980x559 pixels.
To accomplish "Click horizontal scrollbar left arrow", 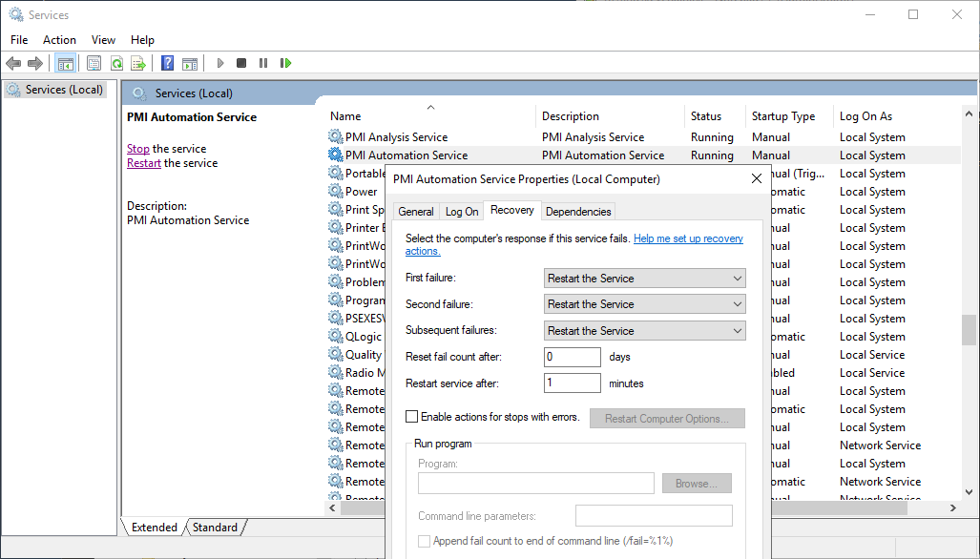I will [332, 507].
